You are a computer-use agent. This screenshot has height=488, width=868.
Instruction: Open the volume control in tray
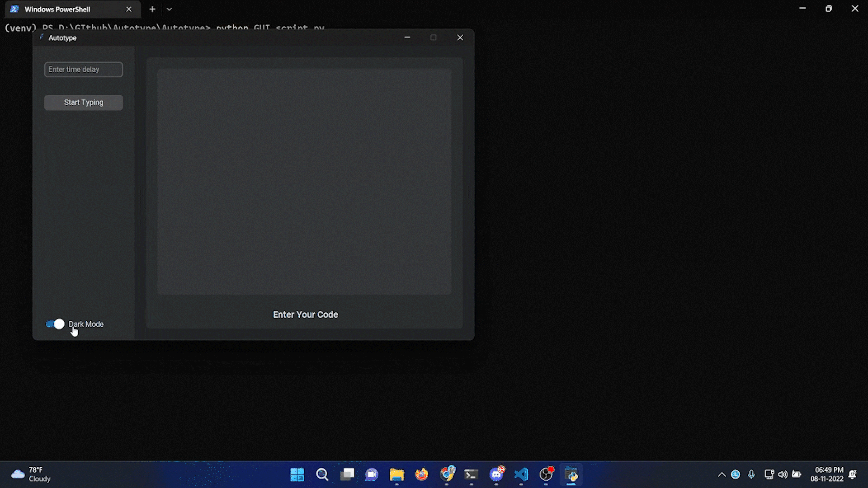(783, 474)
